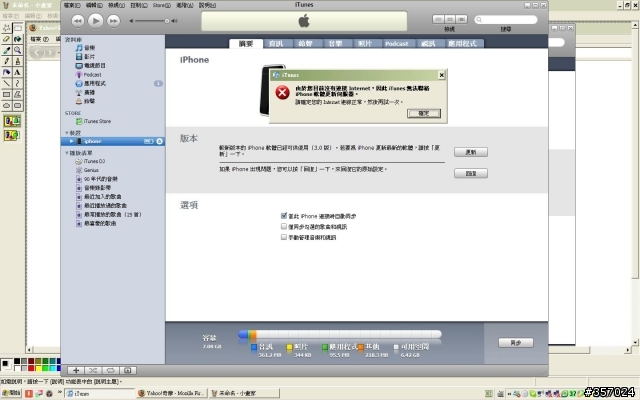Open the Store menu in iTunes
Screen dimensions: 640x400
(x=161, y=5)
